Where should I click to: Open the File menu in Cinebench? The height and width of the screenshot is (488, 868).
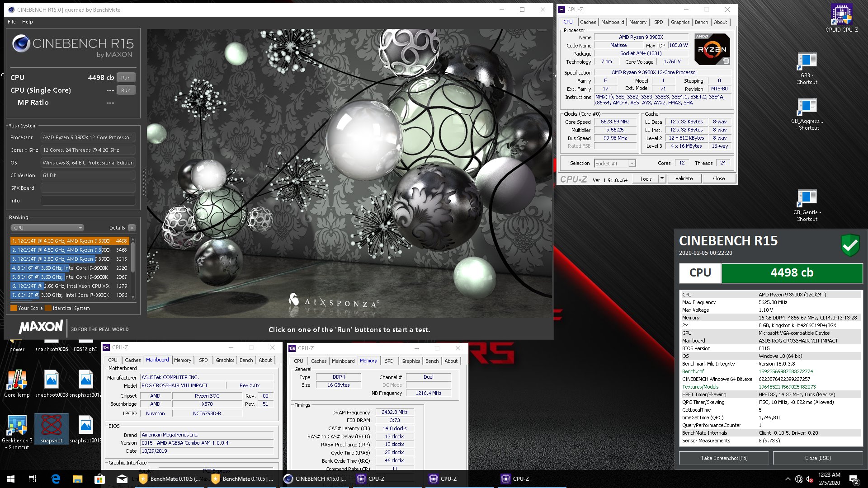tap(12, 22)
